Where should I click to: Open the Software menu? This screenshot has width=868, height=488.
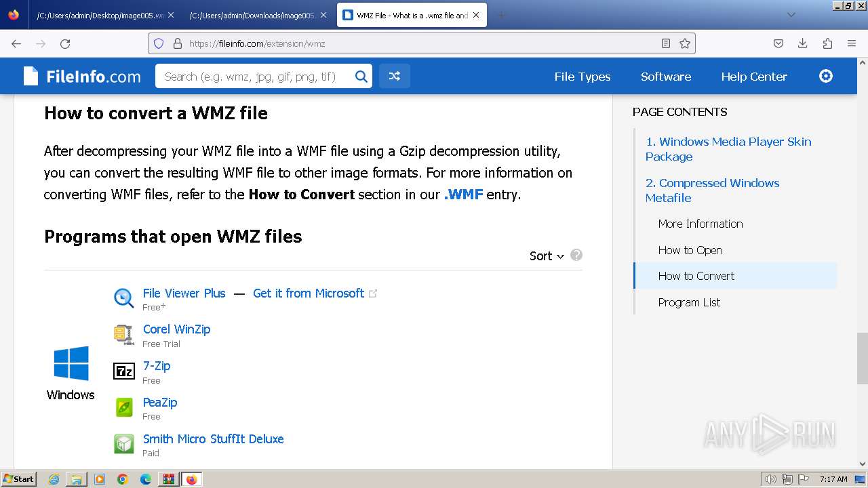[x=666, y=77]
